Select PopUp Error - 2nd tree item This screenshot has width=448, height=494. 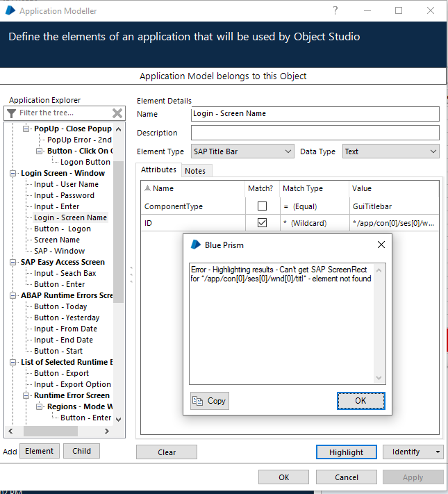(79, 140)
